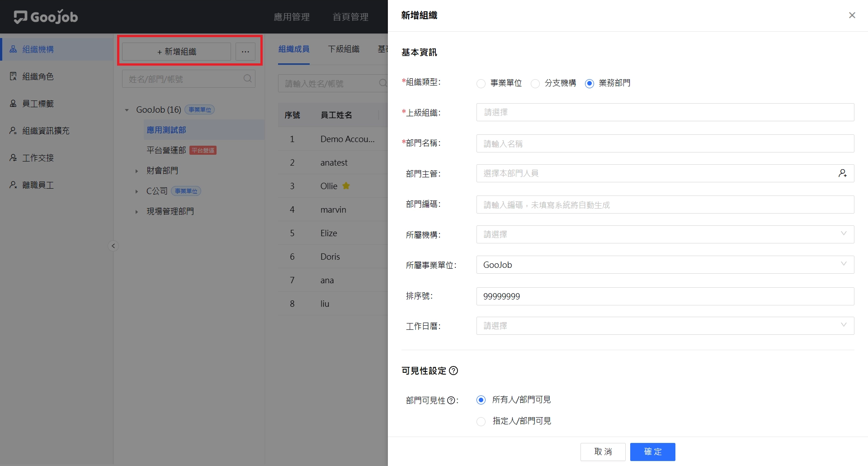Click the add person icon in 部門主管 field
Screen dimensions: 868x466
click(843, 173)
